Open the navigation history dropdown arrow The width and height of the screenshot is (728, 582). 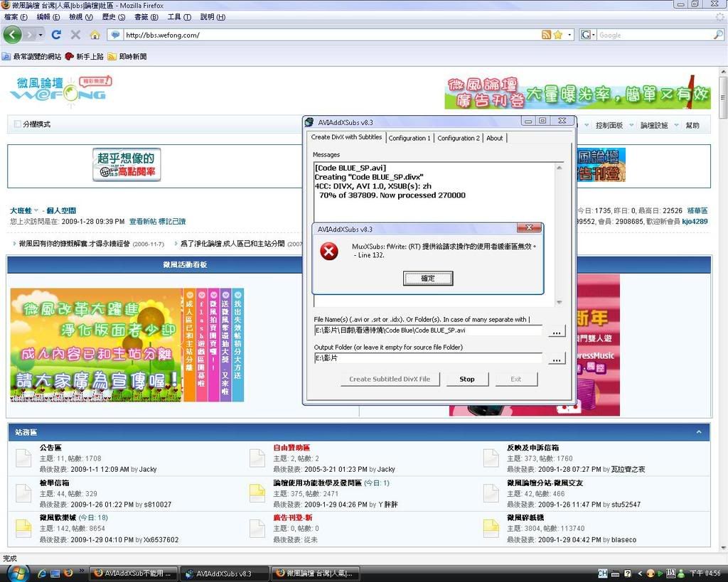coord(41,35)
